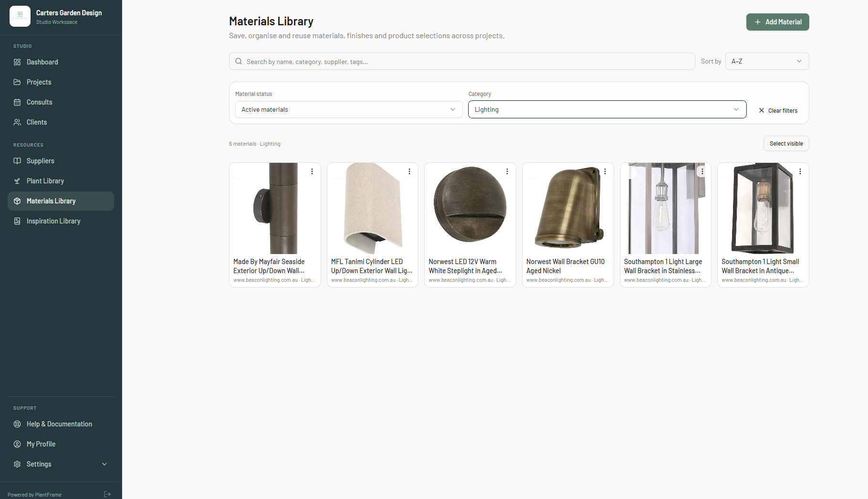Viewport: 868px width, 499px height.
Task: Click the log out icon beside Powered by PlantFrame
Action: pos(107,494)
